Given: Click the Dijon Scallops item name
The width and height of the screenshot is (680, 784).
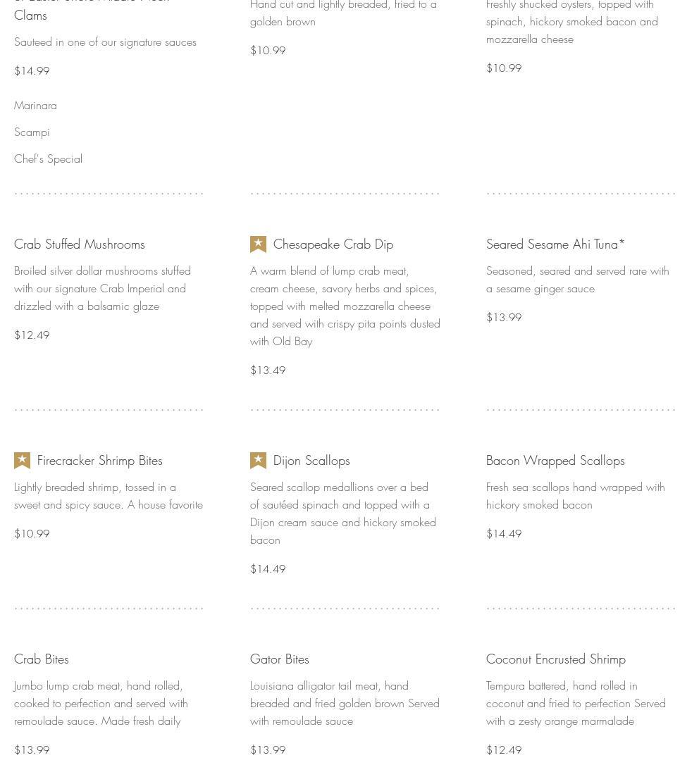Looking at the screenshot, I should point(311,461).
